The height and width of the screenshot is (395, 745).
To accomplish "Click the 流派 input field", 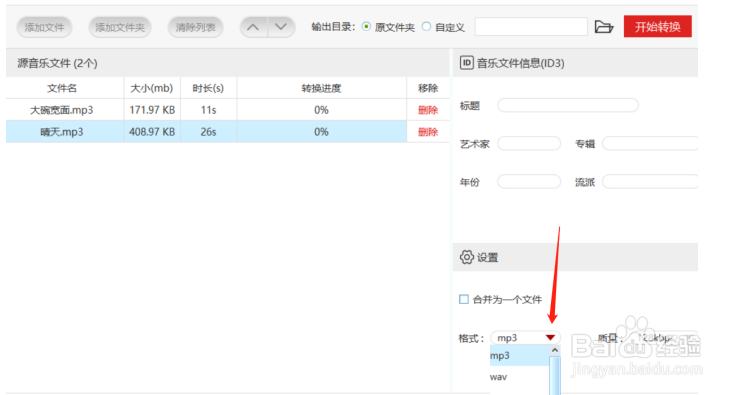I will pos(650,181).
